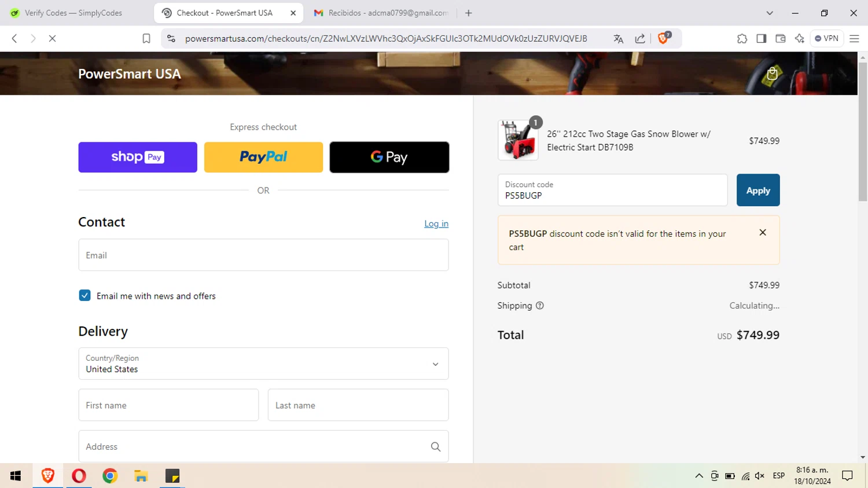Screen dimensions: 868x488
Task: Focus the Address input field
Action: (263, 446)
